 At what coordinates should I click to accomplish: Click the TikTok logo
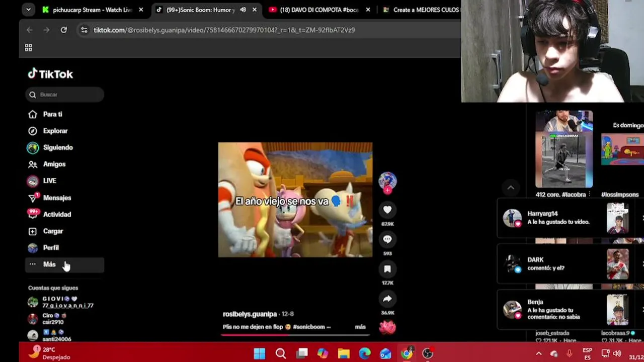[50, 74]
